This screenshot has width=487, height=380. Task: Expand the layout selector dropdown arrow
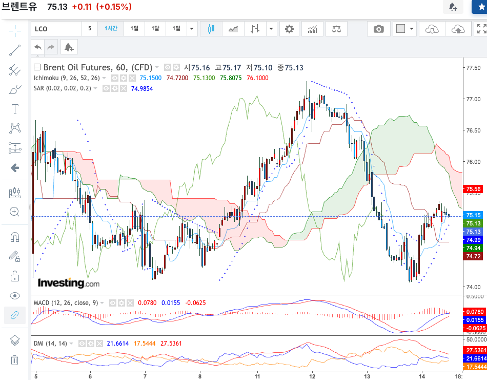[x=411, y=29]
